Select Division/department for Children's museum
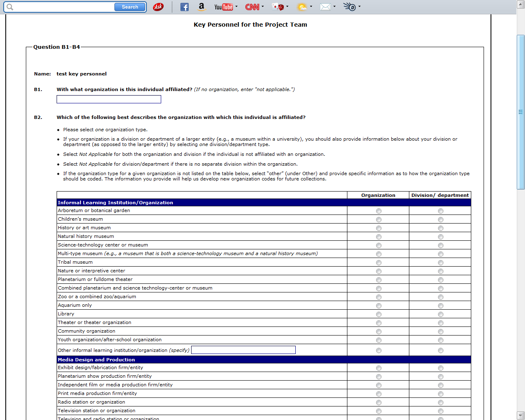The width and height of the screenshot is (525, 420). tap(441, 219)
